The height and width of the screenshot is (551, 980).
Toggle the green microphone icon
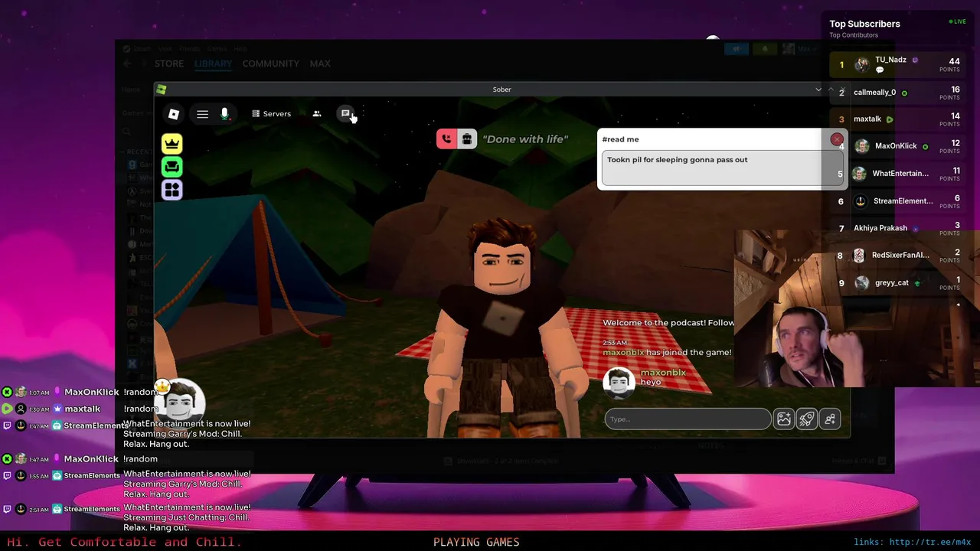tap(224, 114)
